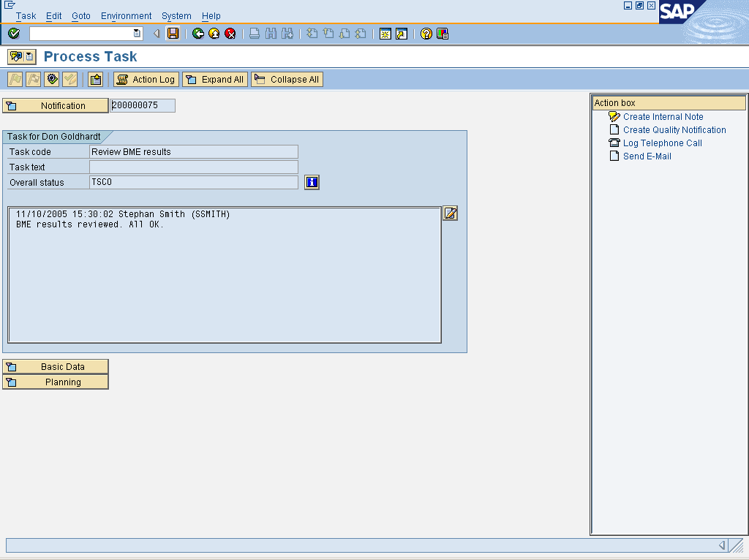Click into the command input field

tap(81, 34)
